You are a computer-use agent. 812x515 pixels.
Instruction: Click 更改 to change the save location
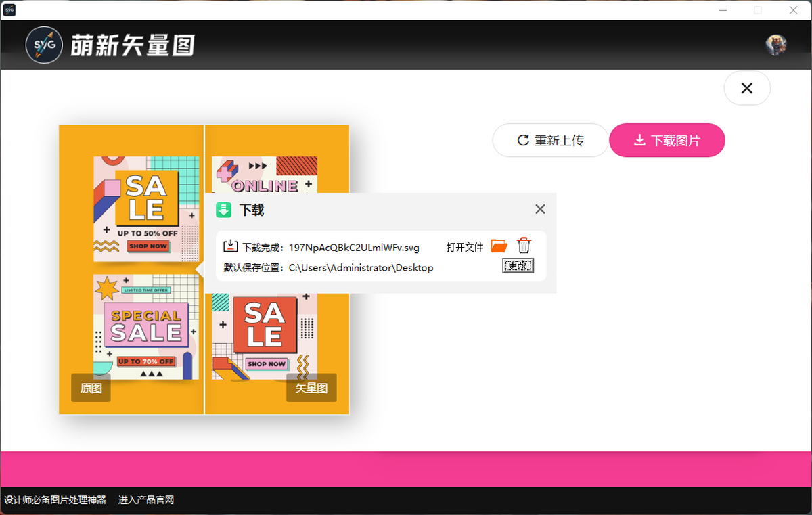(x=518, y=266)
